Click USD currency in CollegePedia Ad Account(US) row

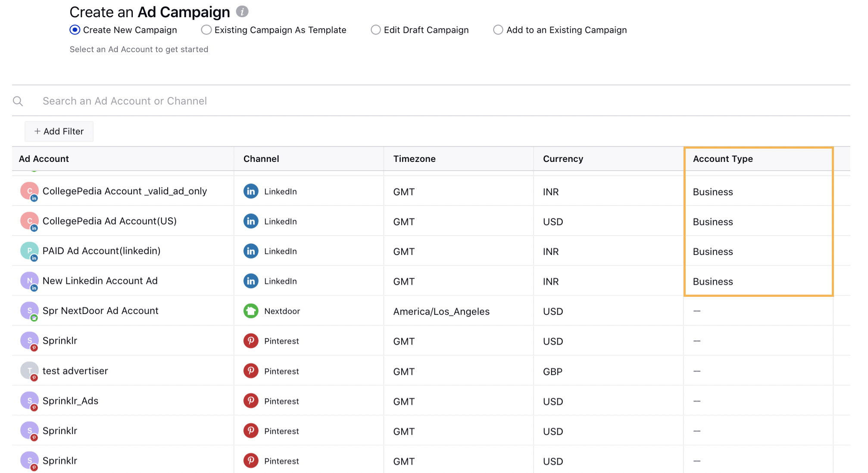tap(553, 222)
